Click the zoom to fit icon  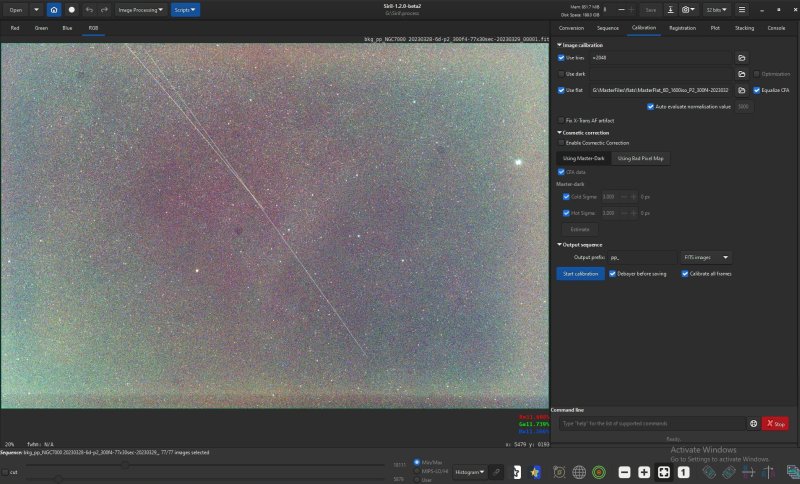(x=664, y=472)
